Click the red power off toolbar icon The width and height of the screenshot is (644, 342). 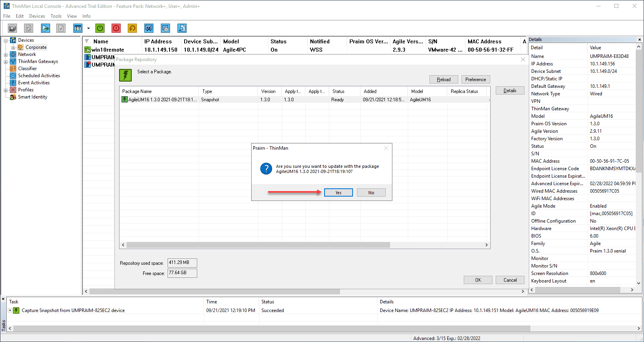116,28
